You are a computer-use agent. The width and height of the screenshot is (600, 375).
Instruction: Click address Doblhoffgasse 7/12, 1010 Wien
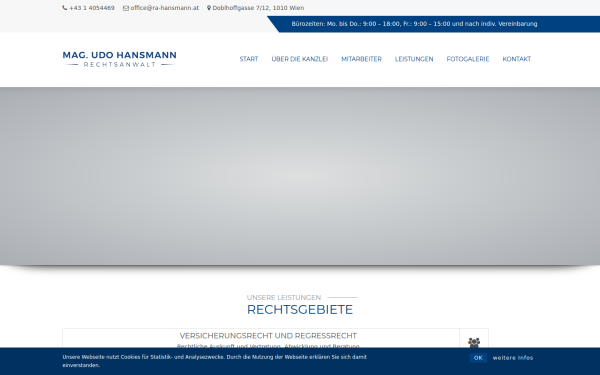(x=258, y=8)
